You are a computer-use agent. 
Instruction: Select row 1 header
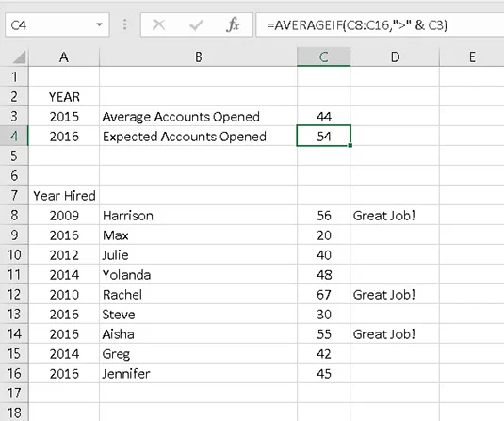click(x=14, y=77)
